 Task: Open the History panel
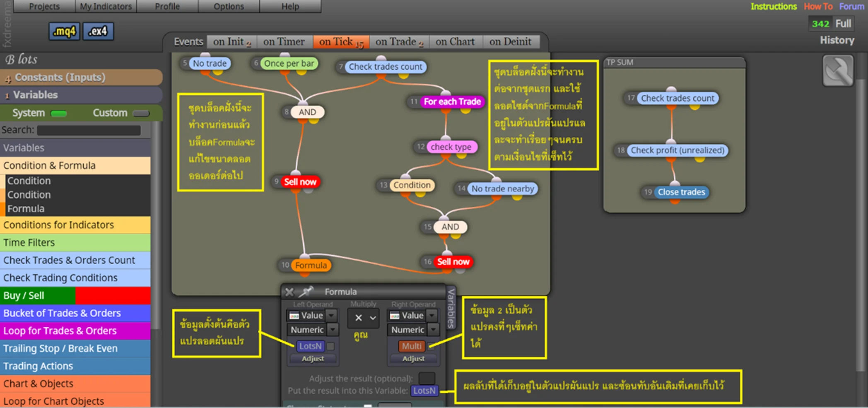[x=837, y=40]
